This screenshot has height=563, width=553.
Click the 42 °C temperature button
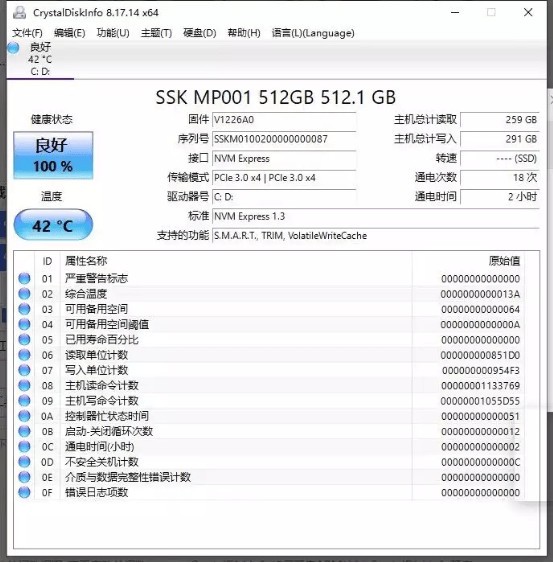point(53,225)
